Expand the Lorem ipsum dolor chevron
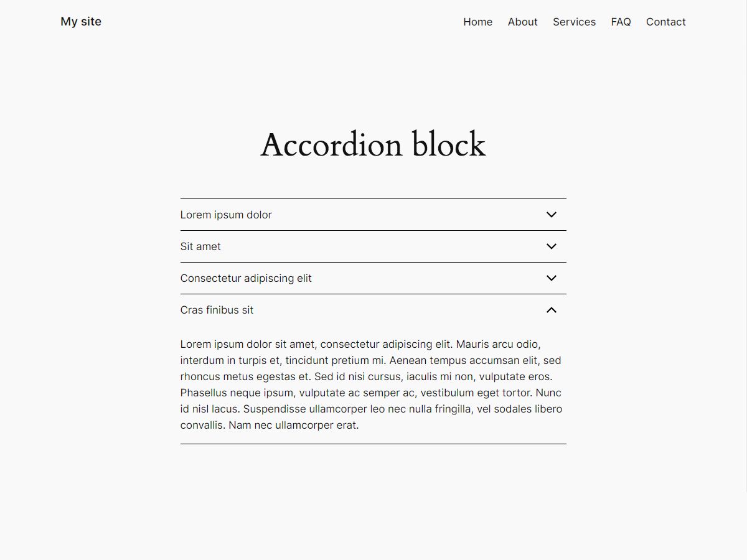The height and width of the screenshot is (560, 747). (x=551, y=215)
